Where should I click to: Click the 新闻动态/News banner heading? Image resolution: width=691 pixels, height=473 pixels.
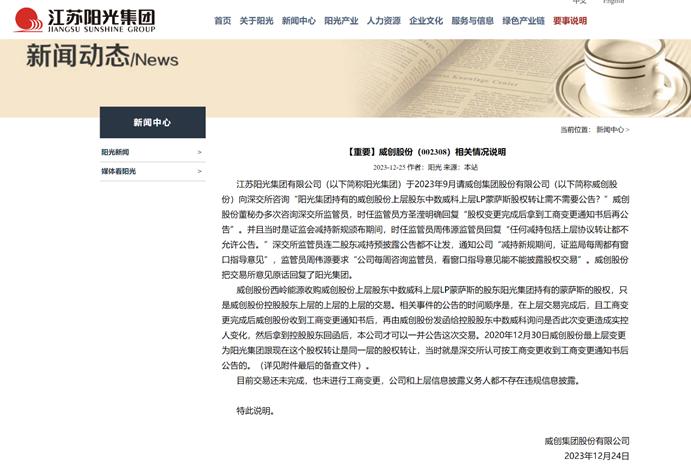102,56
